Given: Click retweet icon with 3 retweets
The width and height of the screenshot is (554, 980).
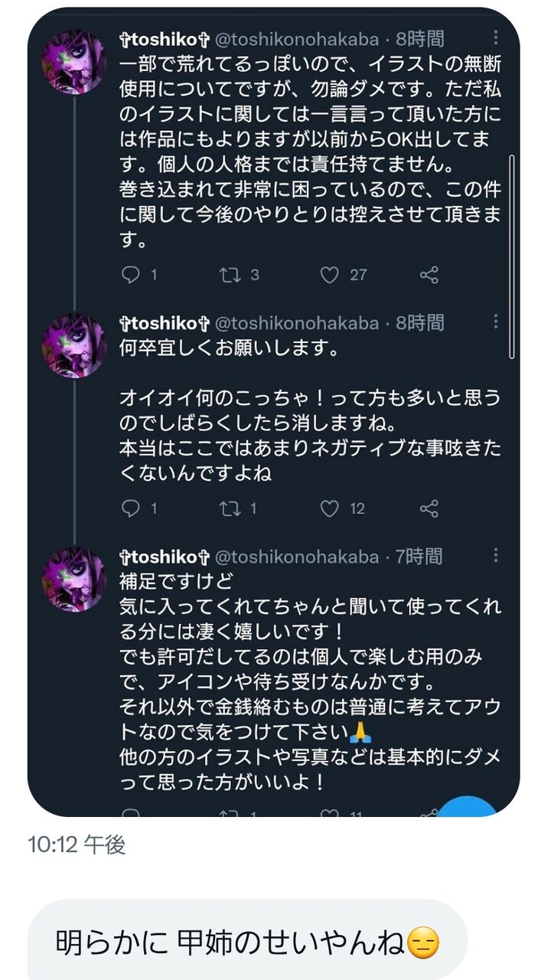Looking at the screenshot, I should tap(230, 275).
